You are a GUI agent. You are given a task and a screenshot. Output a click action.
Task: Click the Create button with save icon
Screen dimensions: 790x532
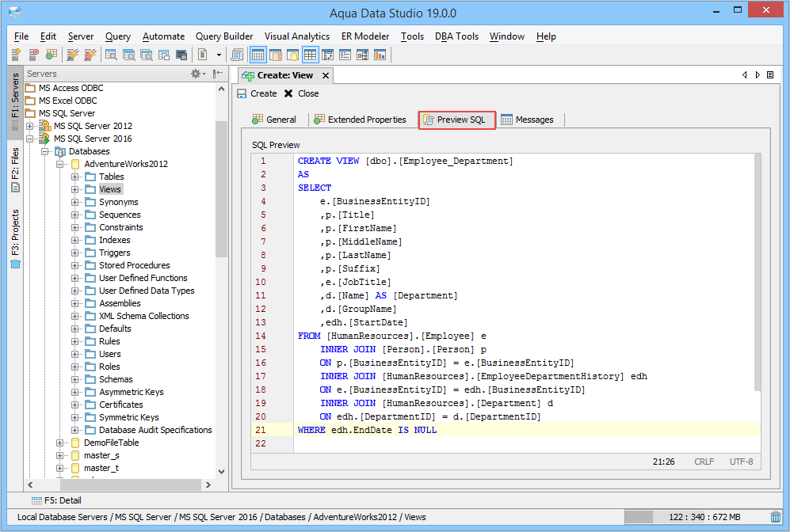point(257,93)
